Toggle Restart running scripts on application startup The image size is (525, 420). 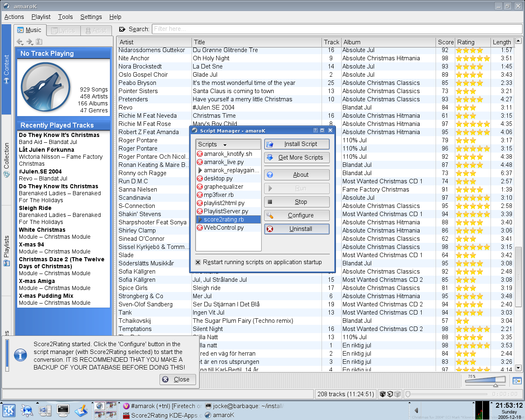(198, 262)
